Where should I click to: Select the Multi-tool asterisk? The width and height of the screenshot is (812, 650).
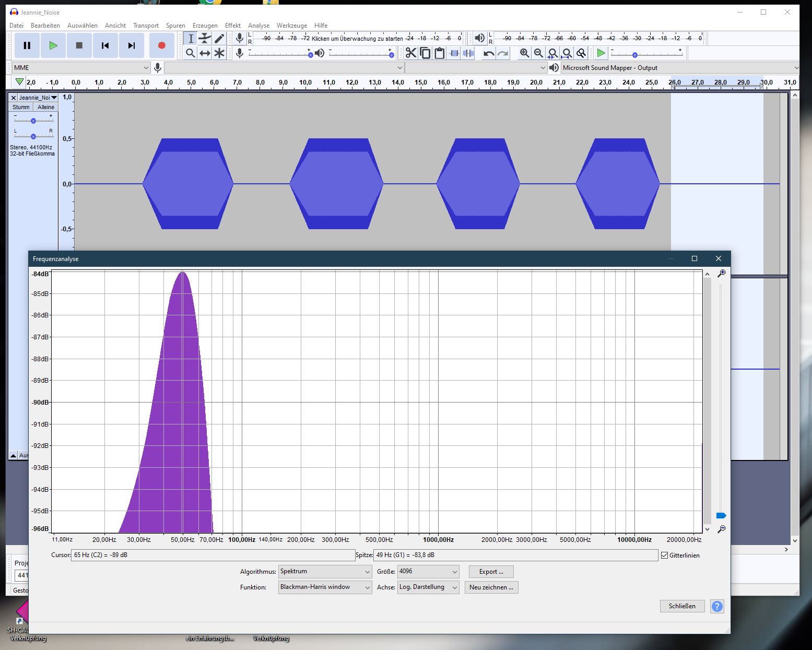pyautogui.click(x=219, y=53)
